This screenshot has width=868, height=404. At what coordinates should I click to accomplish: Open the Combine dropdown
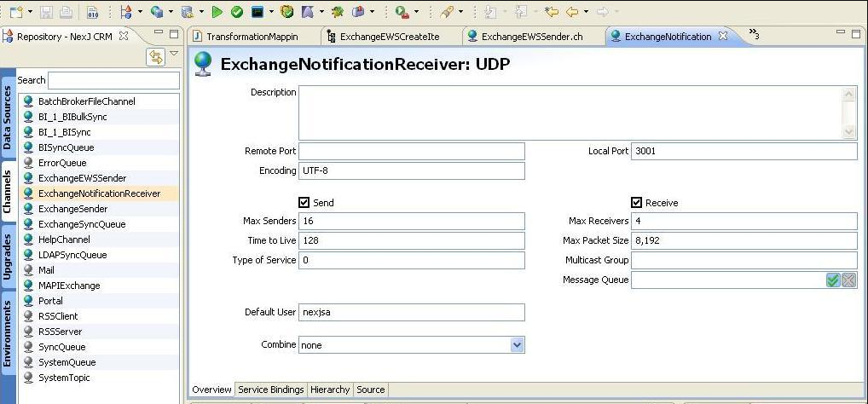coord(517,345)
